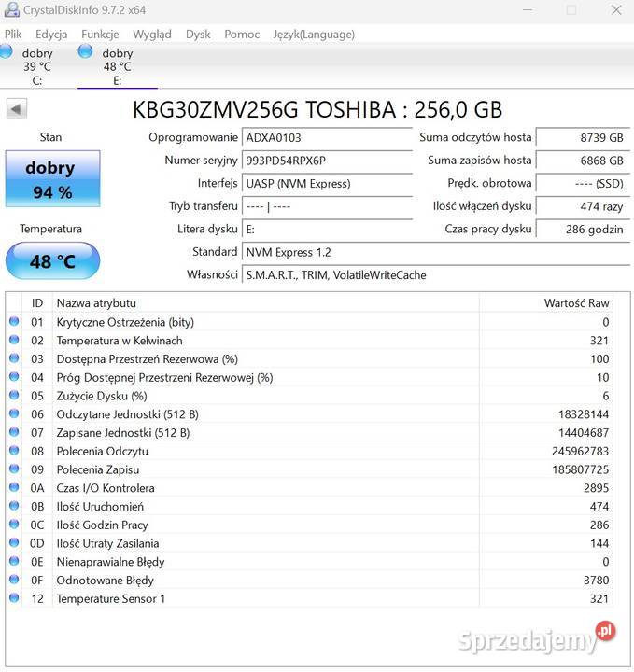Image resolution: width=634 pixels, height=672 pixels.
Task: Click status dot for Zapisane Jednostki row
Action: click(x=14, y=431)
